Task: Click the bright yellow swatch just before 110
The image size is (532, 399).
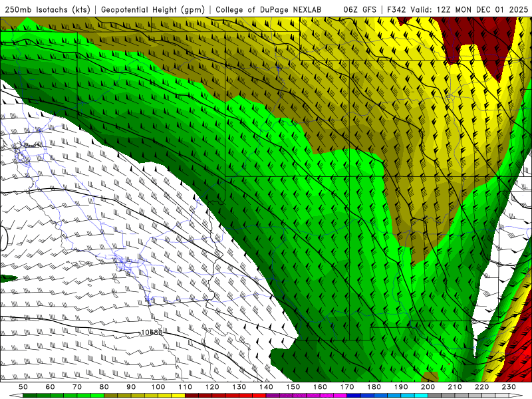Action: point(178,396)
